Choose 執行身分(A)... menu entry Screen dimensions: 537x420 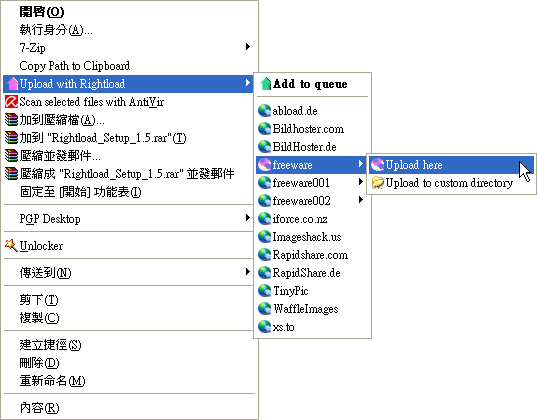click(129, 30)
